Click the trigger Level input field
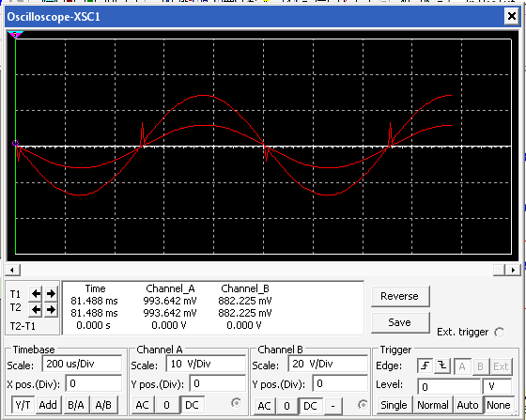This screenshot has height=420, width=526. [x=449, y=387]
